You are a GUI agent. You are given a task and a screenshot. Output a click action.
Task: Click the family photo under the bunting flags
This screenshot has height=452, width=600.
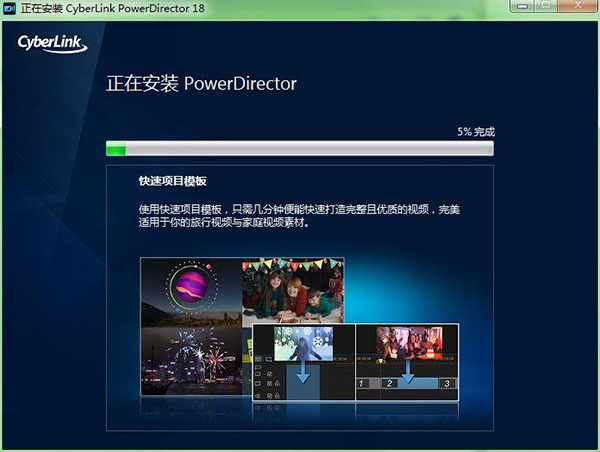tap(295, 290)
